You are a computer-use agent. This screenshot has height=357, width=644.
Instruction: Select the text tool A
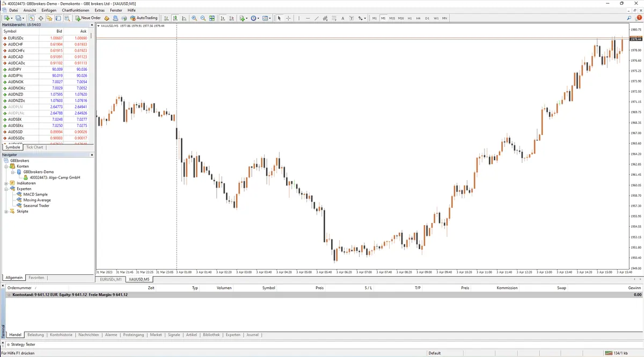point(342,18)
